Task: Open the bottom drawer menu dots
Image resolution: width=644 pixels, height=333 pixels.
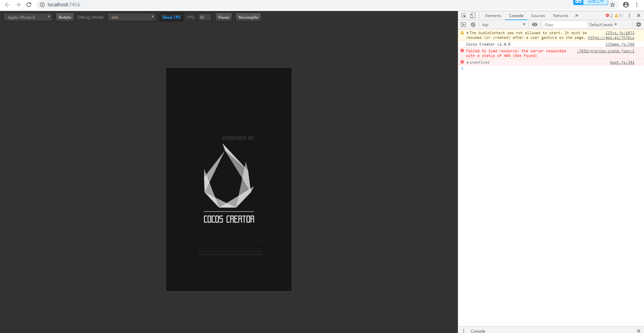Action: [464, 331]
